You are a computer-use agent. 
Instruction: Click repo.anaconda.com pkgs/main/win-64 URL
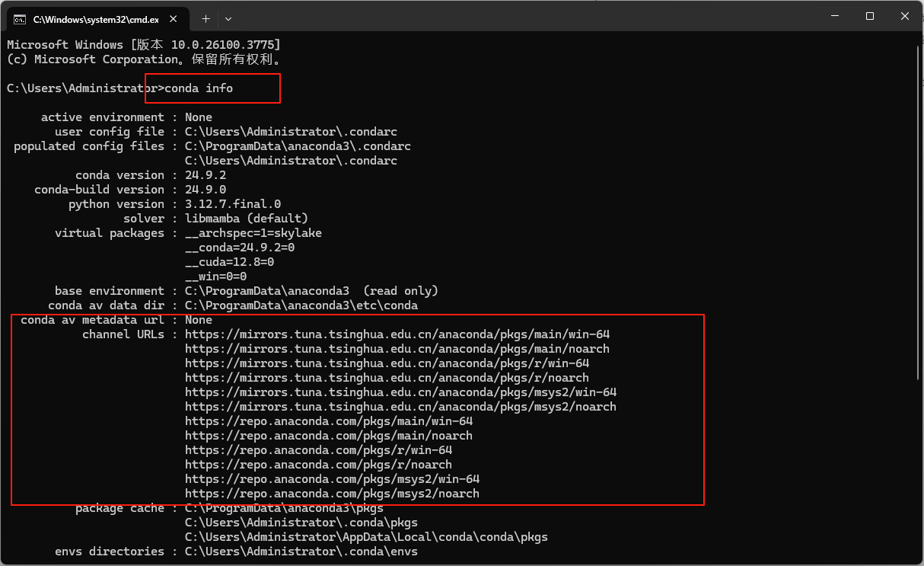point(329,421)
